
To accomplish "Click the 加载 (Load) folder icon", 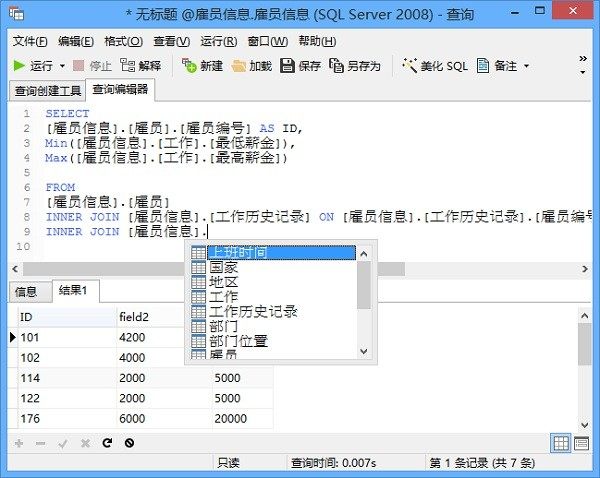I will click(251, 66).
